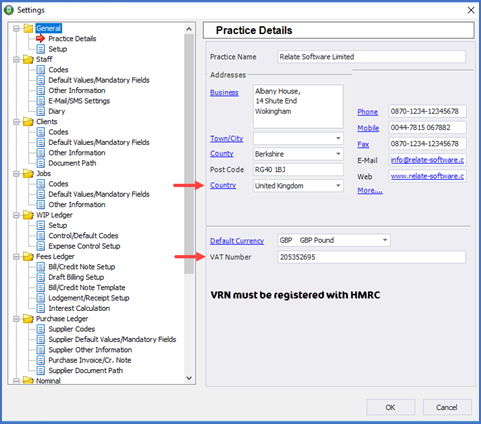The image size is (481, 424).
Task: Click the Clients folder icon
Action: [28, 122]
